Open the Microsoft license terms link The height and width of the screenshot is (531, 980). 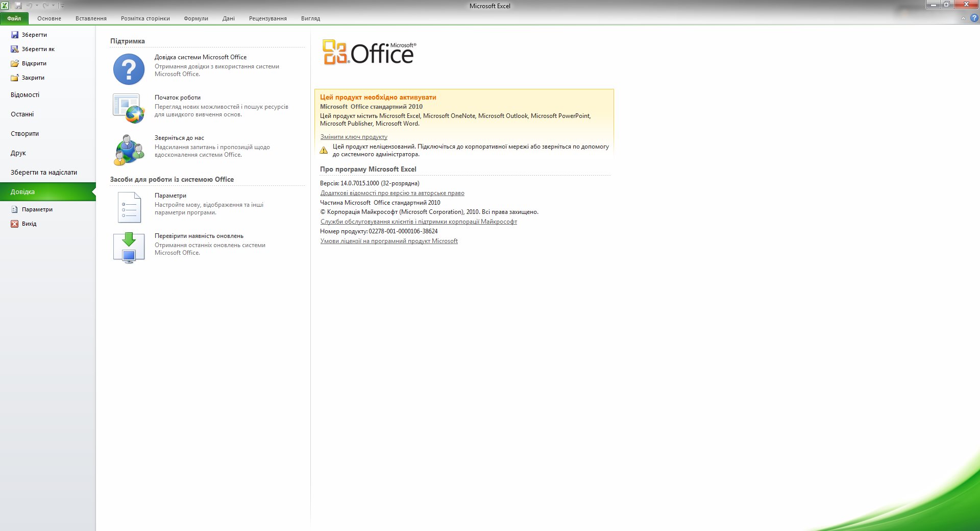[x=389, y=241]
